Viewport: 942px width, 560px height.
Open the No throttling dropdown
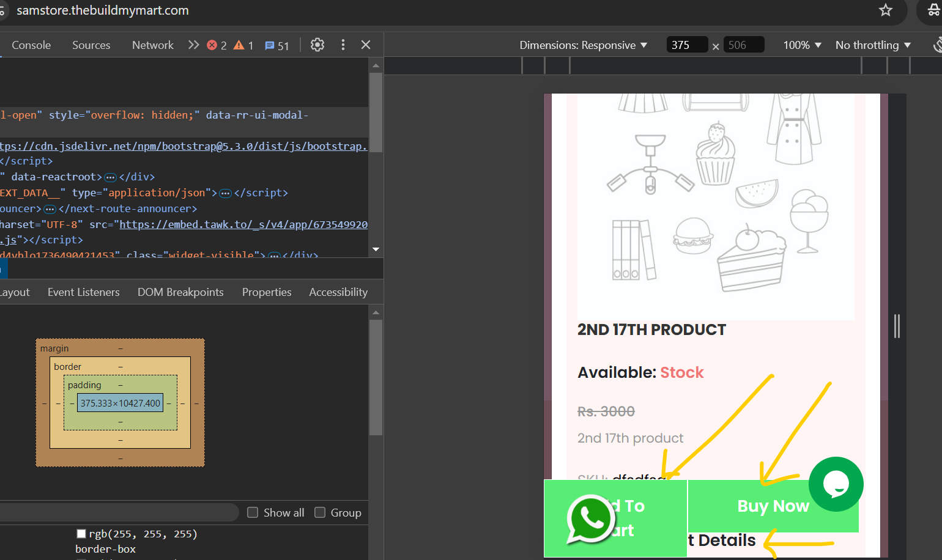873,45
